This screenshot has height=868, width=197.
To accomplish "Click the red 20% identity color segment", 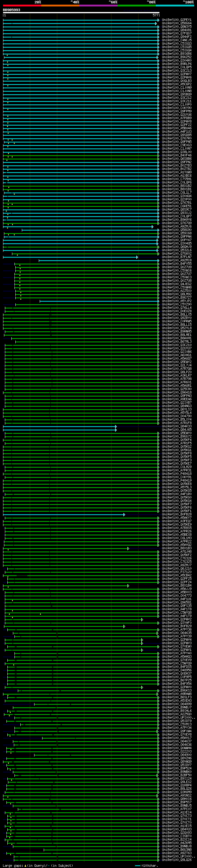I will click(22, 6).
